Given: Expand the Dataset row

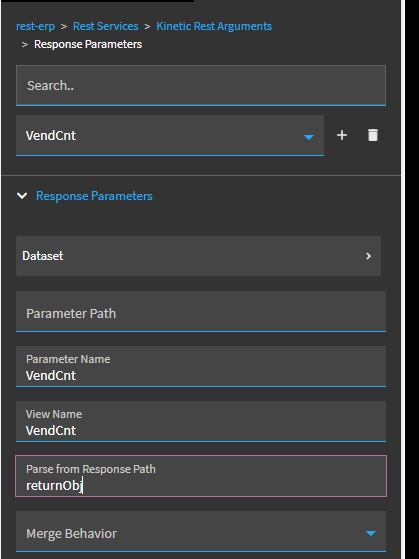Looking at the screenshot, I should (198, 256).
